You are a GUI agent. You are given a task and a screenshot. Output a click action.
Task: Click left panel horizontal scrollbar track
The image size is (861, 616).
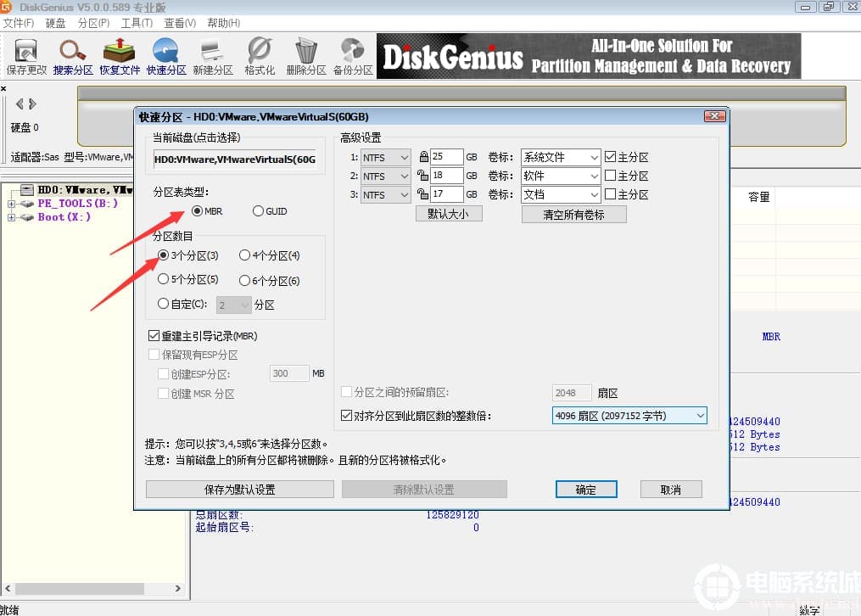click(x=92, y=589)
